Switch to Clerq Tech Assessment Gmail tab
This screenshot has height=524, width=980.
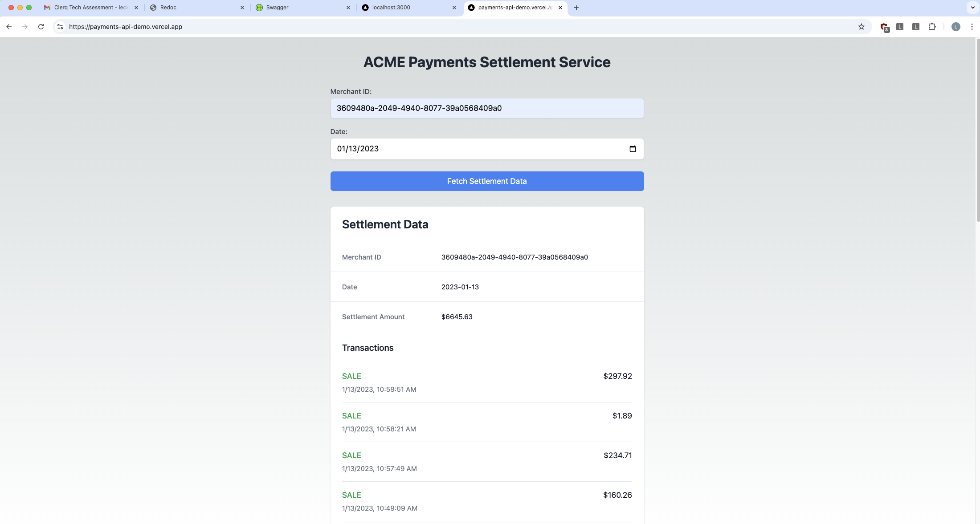coord(89,8)
